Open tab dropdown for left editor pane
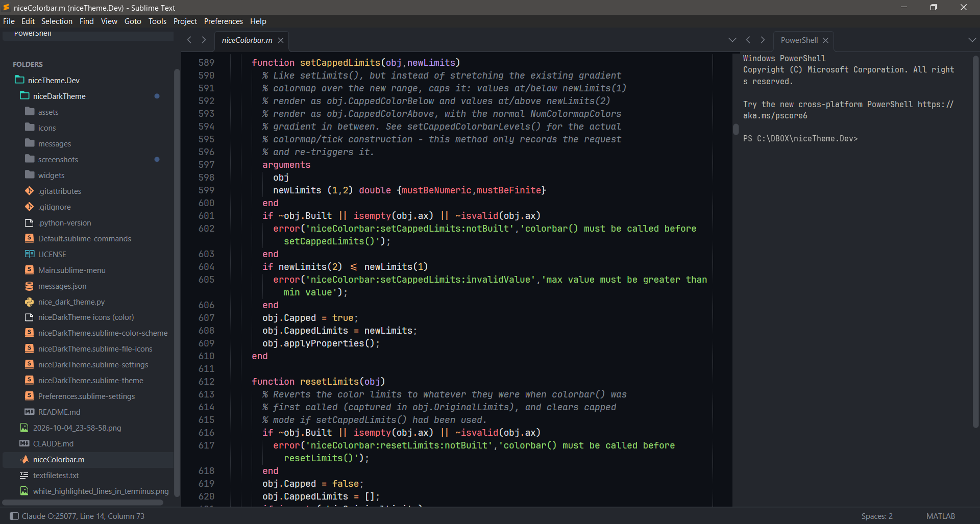Screen dimensions: 980x524 (x=732, y=40)
